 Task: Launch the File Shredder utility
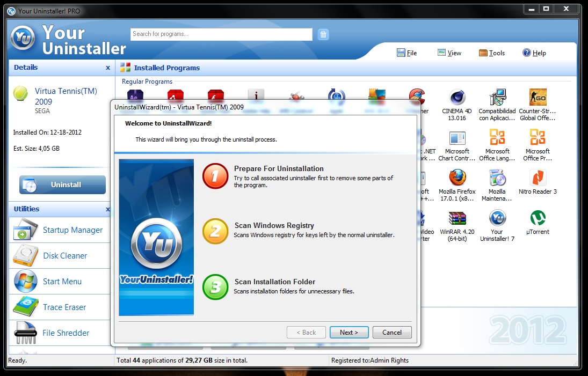click(59, 333)
